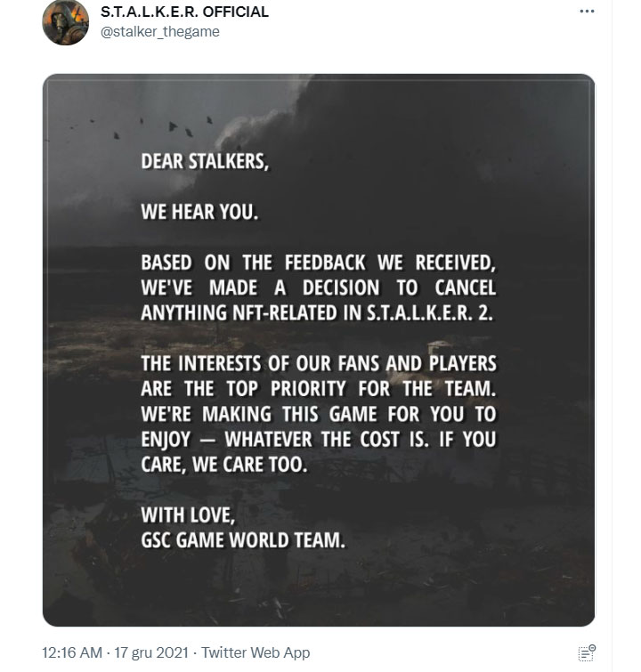The image size is (641, 672).
Task: Open the Twitter Web App source link
Action: coord(256,652)
